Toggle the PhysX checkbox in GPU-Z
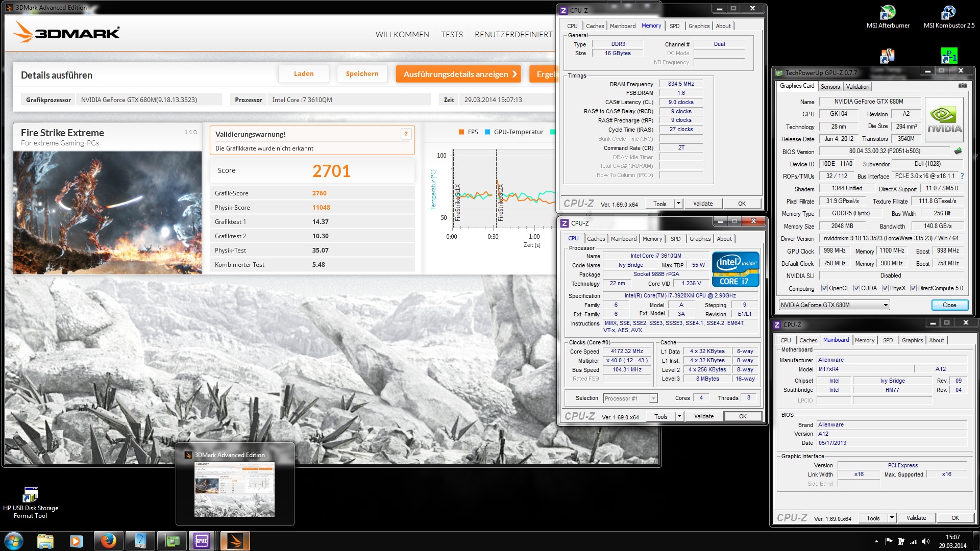This screenshot has height=551, width=980. click(885, 288)
